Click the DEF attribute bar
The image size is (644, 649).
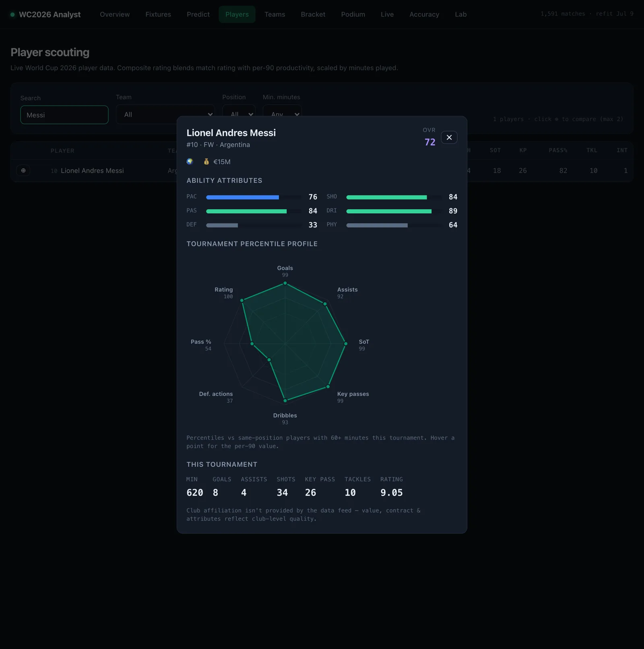(x=254, y=225)
